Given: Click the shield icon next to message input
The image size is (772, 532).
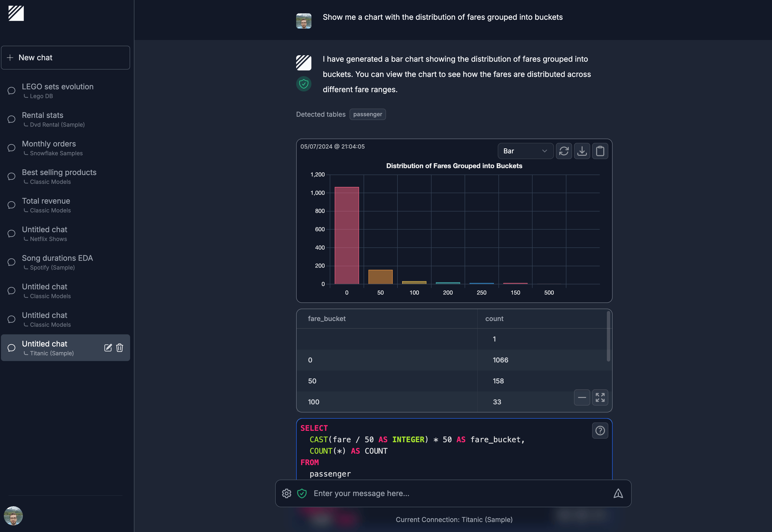Looking at the screenshot, I should click(302, 493).
